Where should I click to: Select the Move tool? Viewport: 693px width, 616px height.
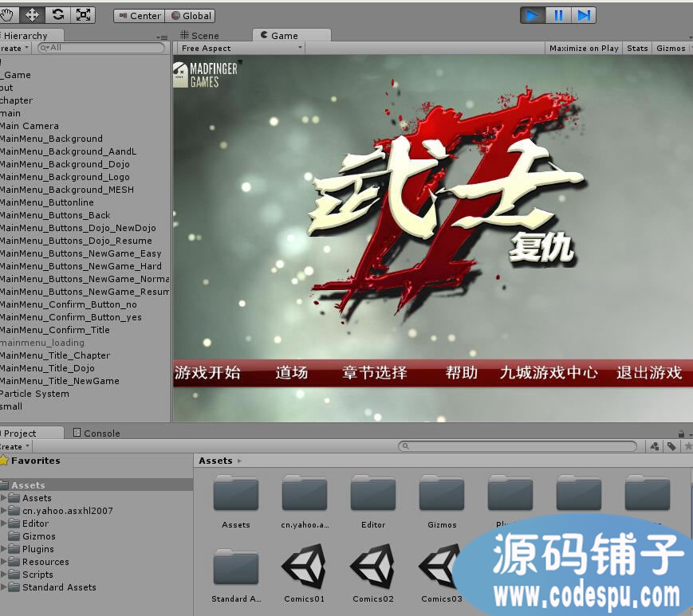tap(32, 15)
